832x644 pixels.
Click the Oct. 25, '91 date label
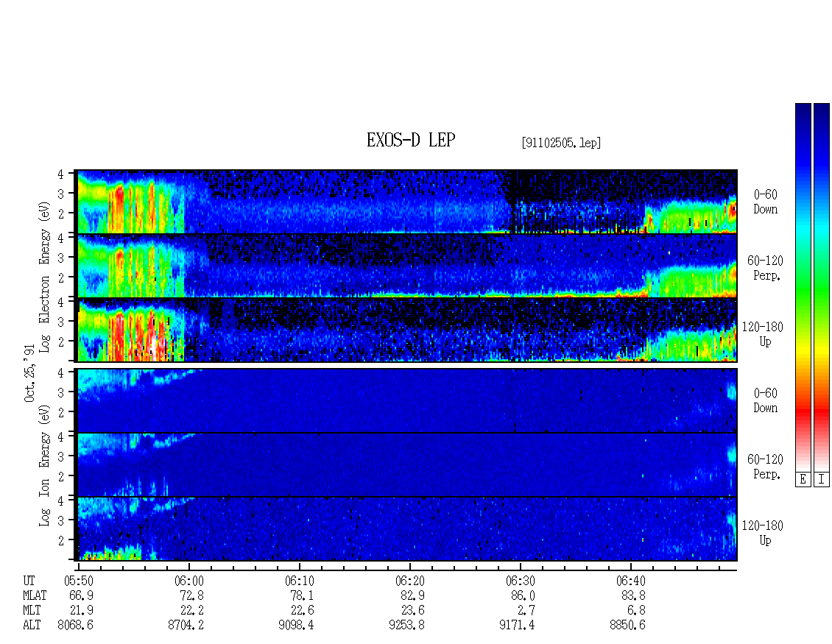coord(29,373)
